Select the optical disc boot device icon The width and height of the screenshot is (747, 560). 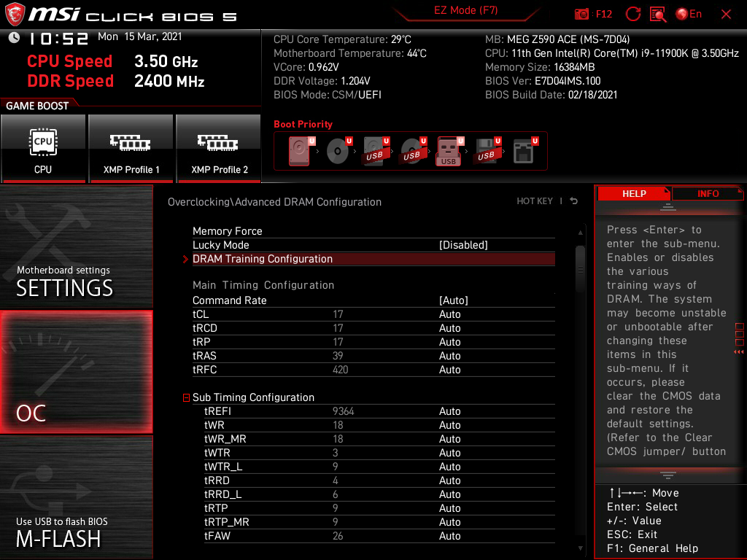(x=338, y=151)
